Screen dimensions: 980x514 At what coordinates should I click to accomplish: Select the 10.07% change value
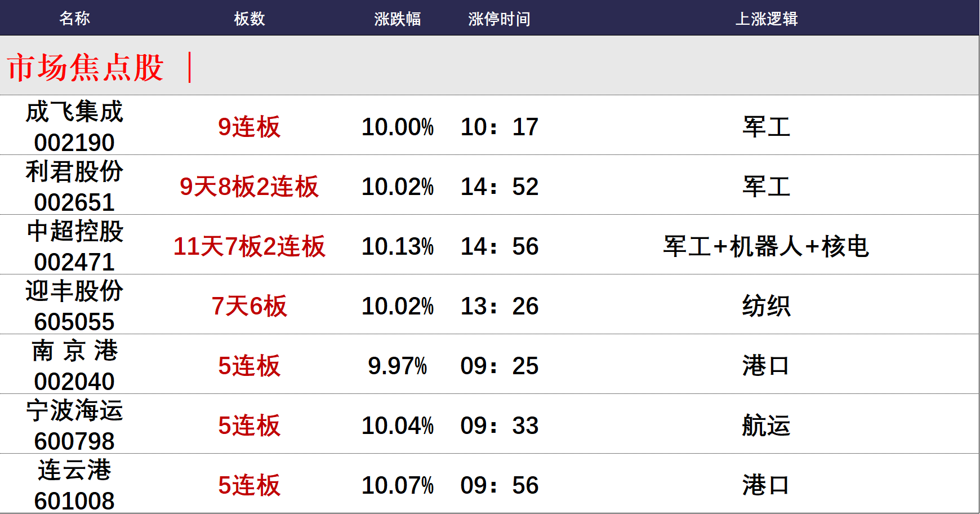[x=398, y=485]
